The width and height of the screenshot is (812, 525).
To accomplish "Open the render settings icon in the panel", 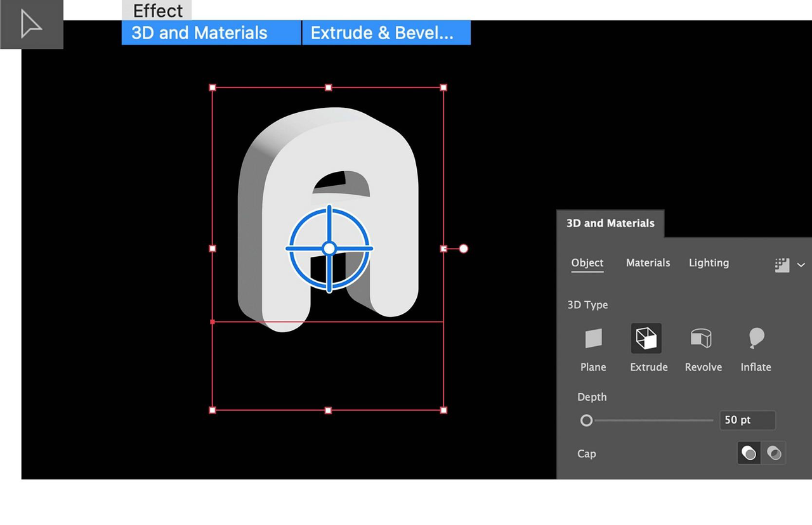I will point(782,264).
